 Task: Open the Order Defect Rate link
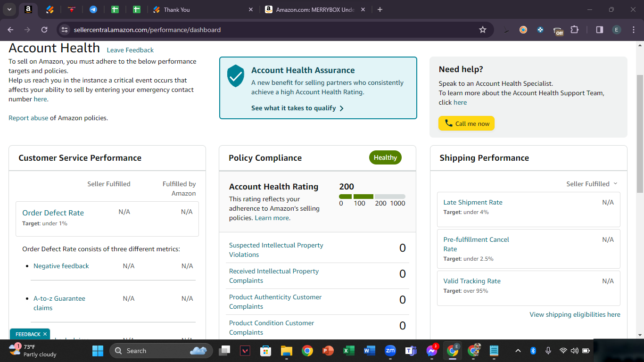point(53,213)
